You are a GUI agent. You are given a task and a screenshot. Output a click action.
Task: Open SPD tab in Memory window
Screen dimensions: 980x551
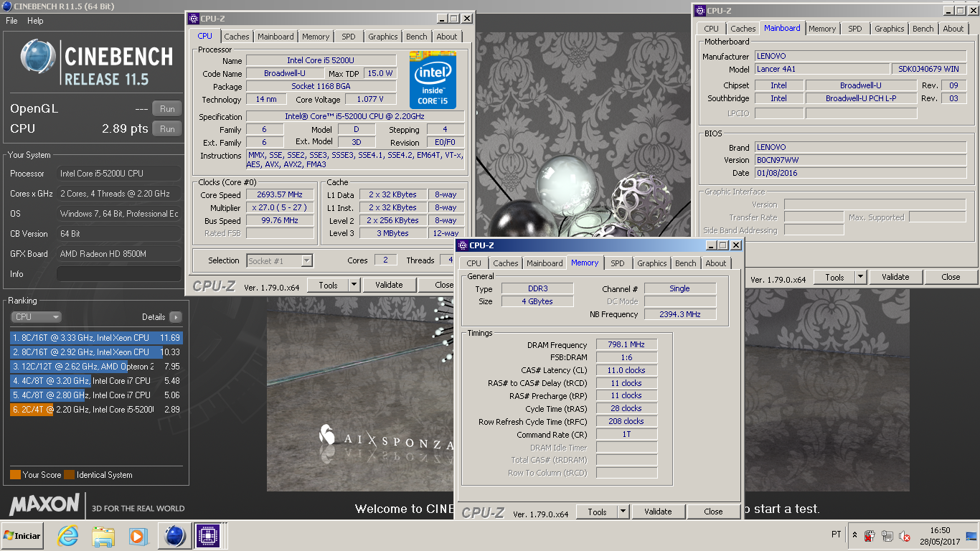pyautogui.click(x=618, y=263)
